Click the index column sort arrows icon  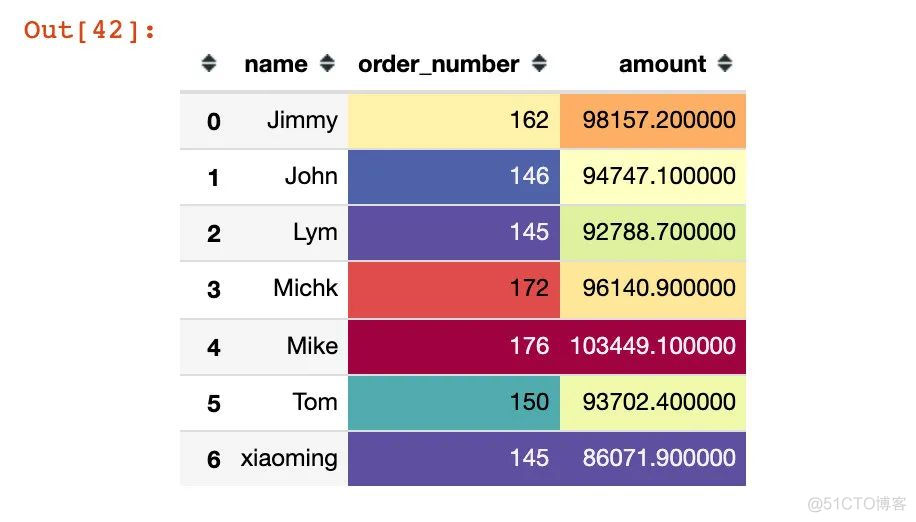click(x=209, y=63)
